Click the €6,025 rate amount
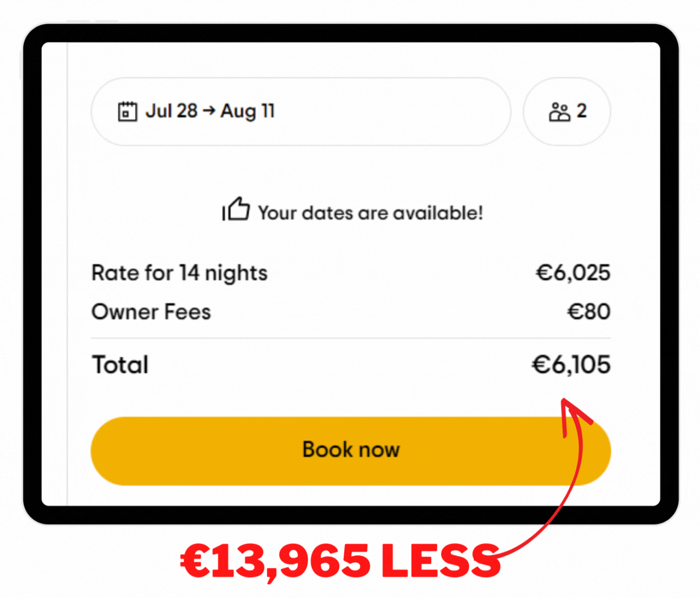The width and height of the screenshot is (700, 598). [574, 273]
